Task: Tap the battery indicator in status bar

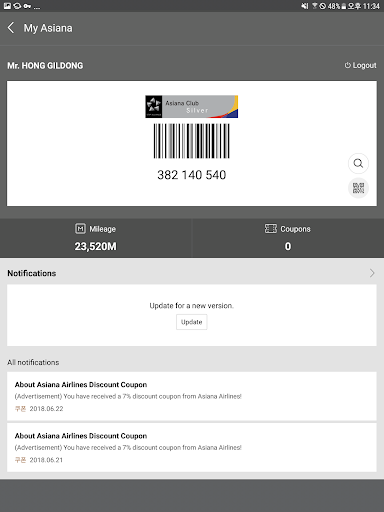Action: click(344, 6)
